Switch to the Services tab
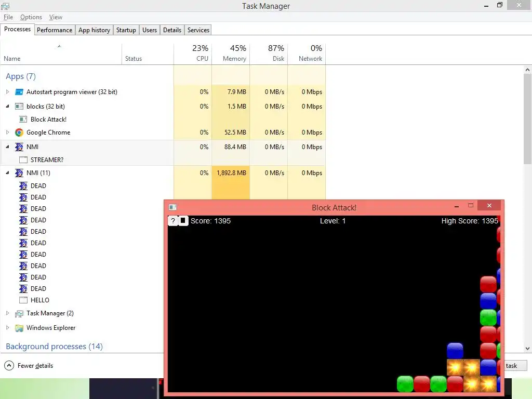This screenshot has height=399, width=532. pos(198,30)
